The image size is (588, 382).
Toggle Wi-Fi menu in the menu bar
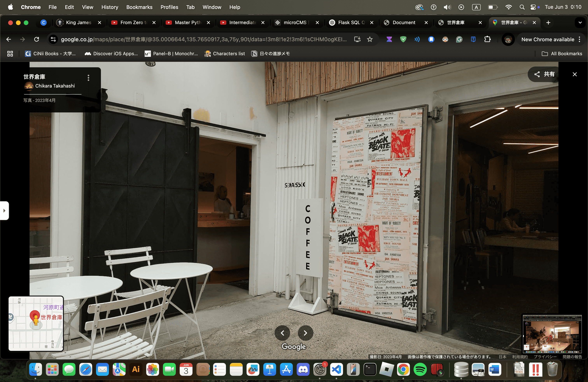pyautogui.click(x=508, y=7)
